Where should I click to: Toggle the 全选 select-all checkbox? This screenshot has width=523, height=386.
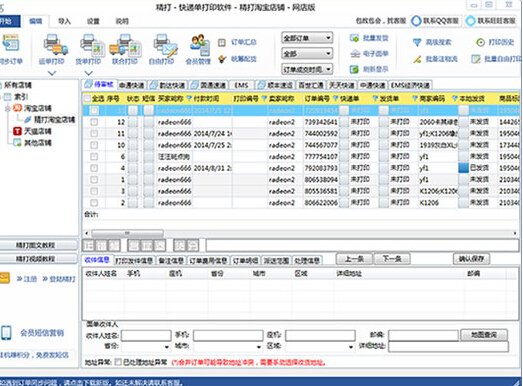(x=87, y=98)
